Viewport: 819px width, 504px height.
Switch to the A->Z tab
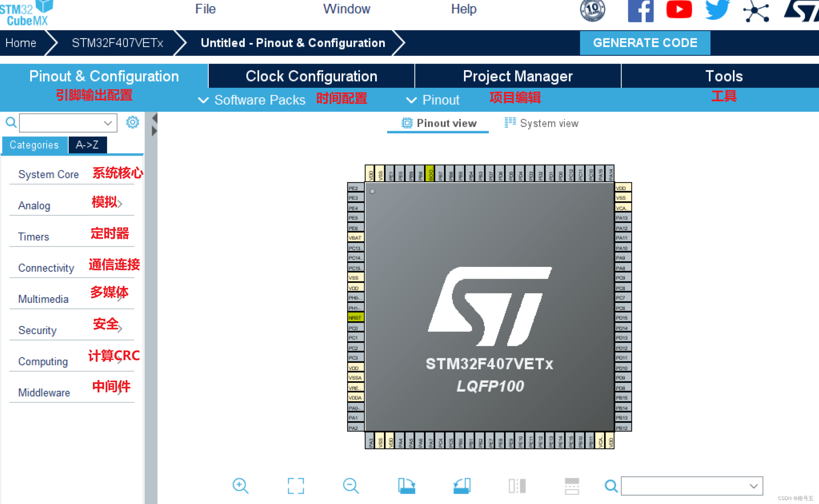click(x=87, y=145)
